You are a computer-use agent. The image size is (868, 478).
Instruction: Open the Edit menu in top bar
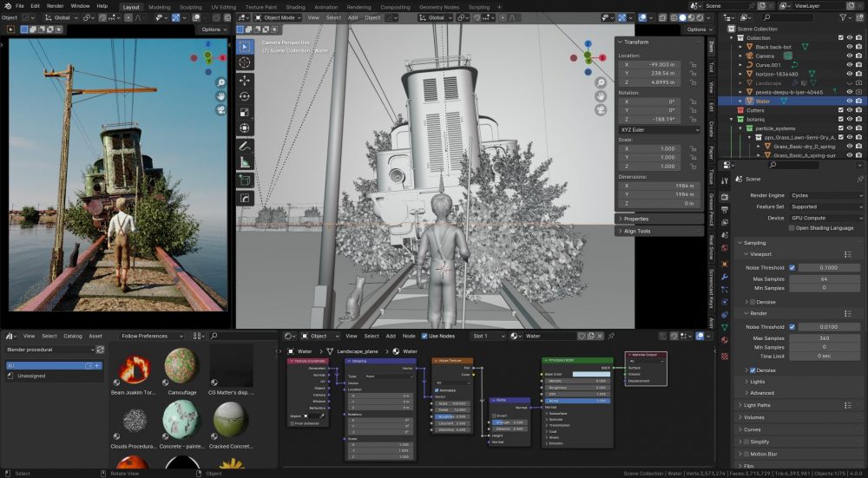pyautogui.click(x=35, y=6)
